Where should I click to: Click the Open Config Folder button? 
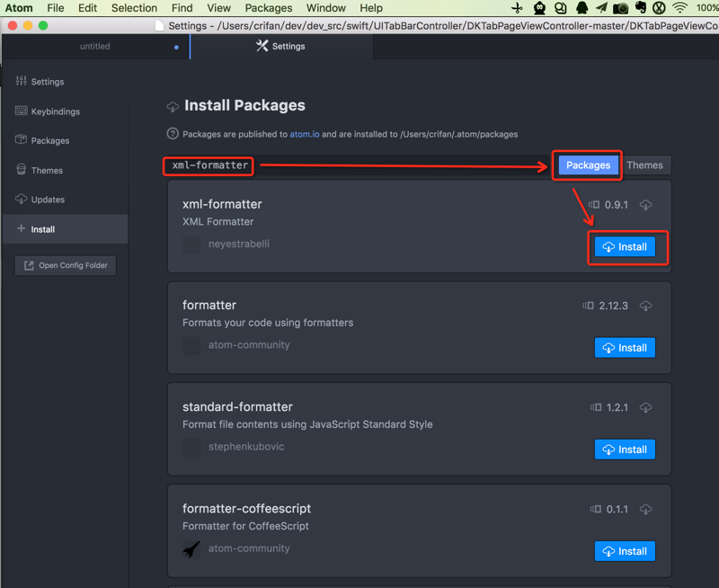click(65, 265)
